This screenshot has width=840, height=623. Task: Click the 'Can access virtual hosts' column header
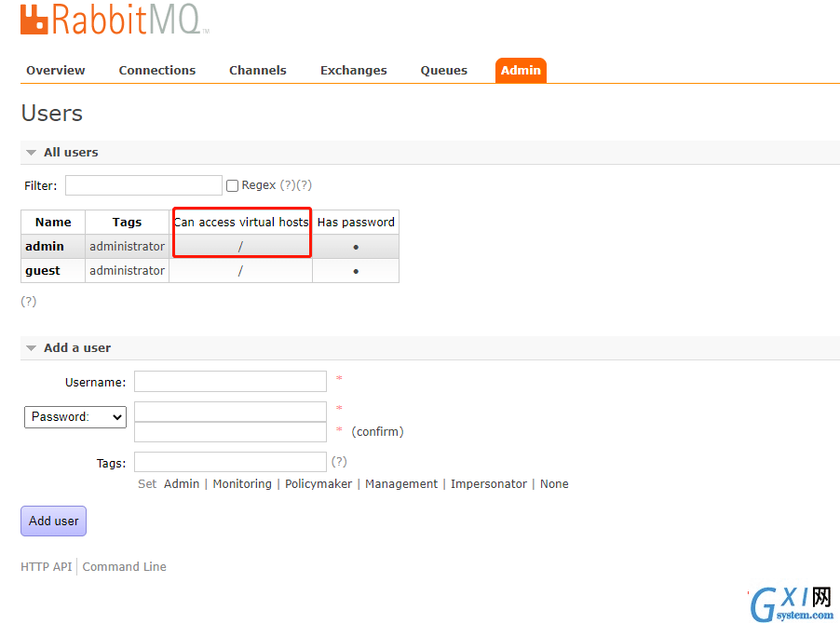coord(241,223)
